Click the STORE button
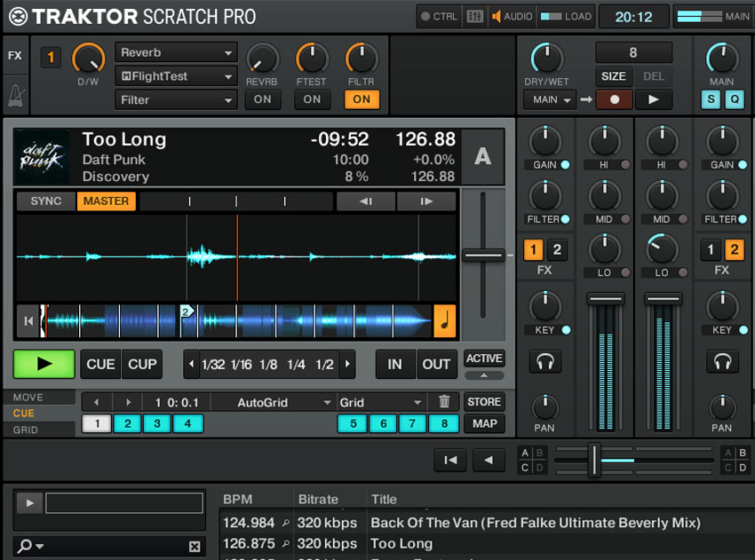The image size is (755, 560). point(484,402)
